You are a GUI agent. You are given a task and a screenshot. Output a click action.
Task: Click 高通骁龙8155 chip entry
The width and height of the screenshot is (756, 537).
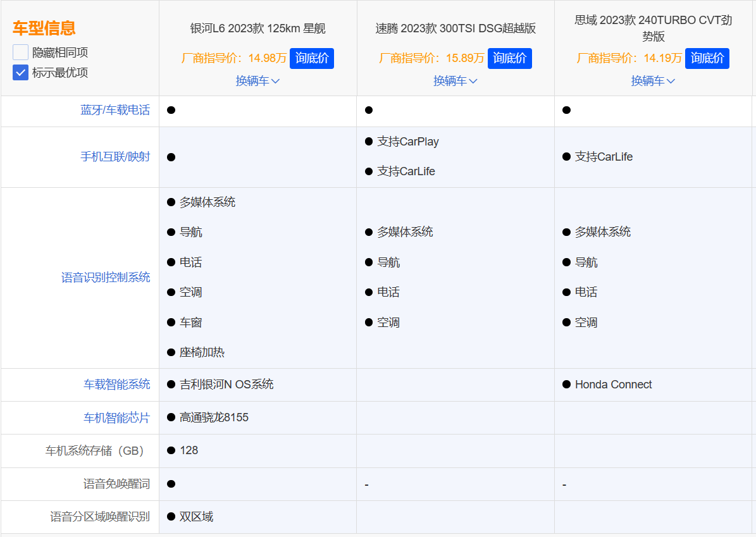point(214,417)
